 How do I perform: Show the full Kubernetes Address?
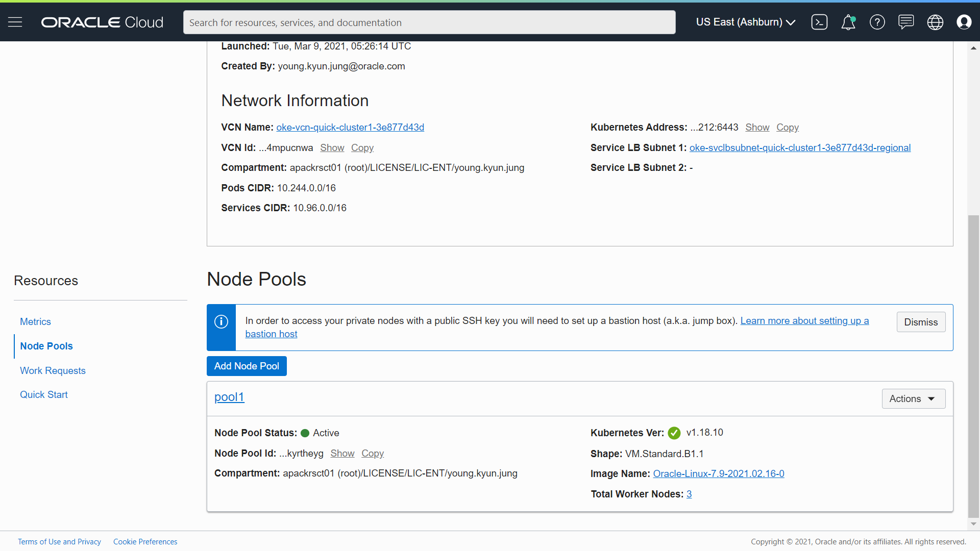point(757,127)
